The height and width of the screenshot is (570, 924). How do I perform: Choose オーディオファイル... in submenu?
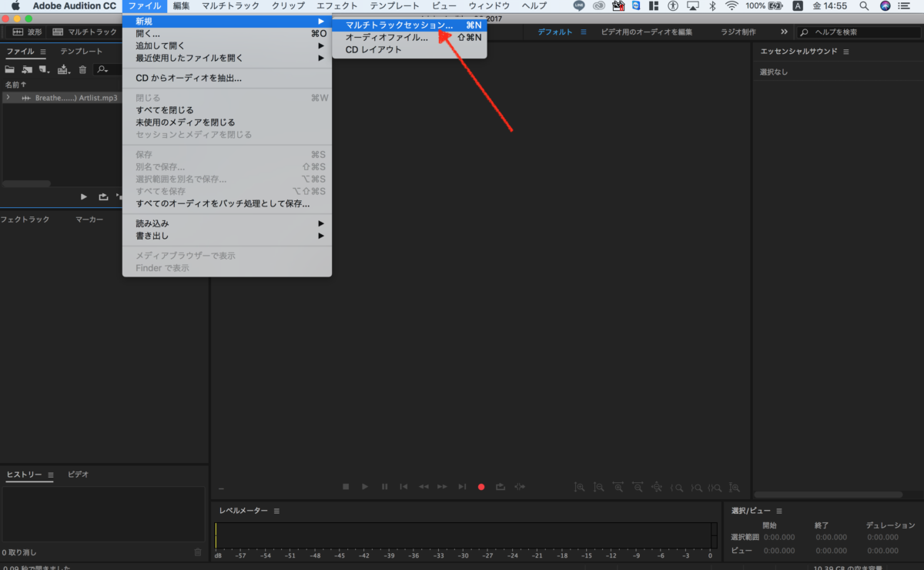(409, 37)
